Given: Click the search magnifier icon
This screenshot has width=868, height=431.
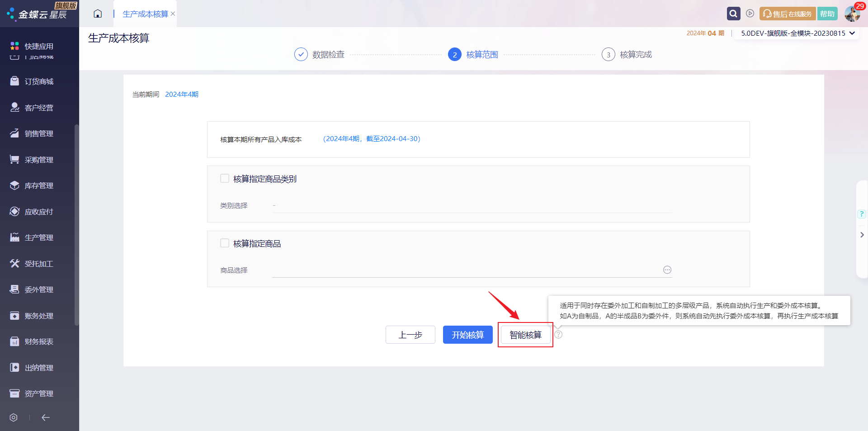Looking at the screenshot, I should tap(733, 14).
